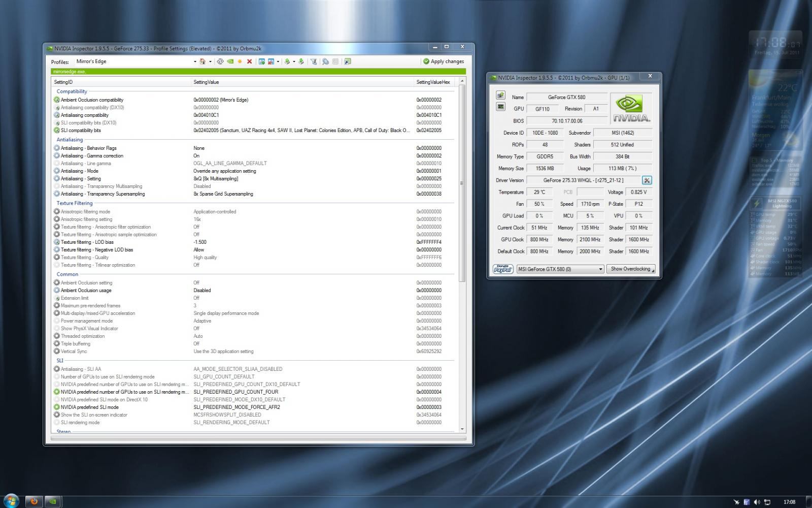Image resolution: width=812 pixels, height=508 pixels.
Task: Click the gear icon beside Ambient Occlusion compatibility
Action: (x=57, y=100)
